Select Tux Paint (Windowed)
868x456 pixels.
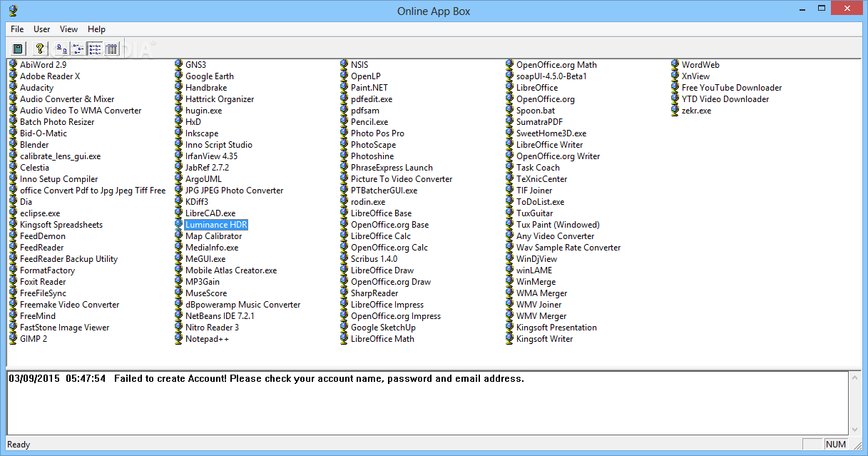click(x=558, y=225)
